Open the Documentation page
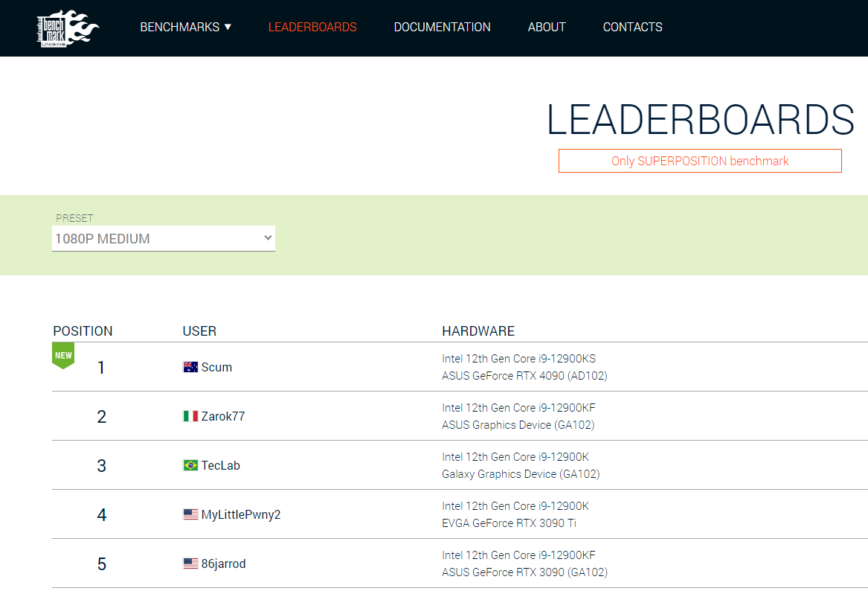The width and height of the screenshot is (868, 594). click(x=442, y=27)
